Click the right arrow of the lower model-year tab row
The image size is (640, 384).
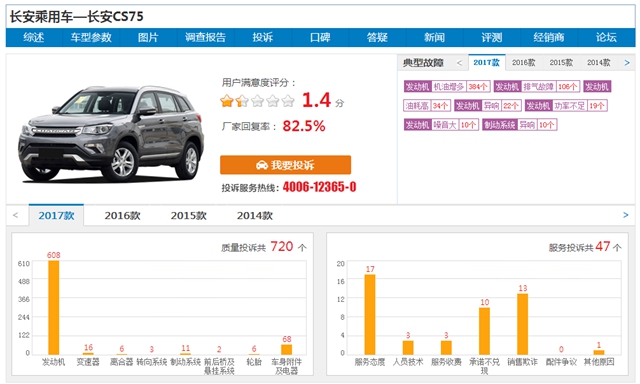[626, 215]
